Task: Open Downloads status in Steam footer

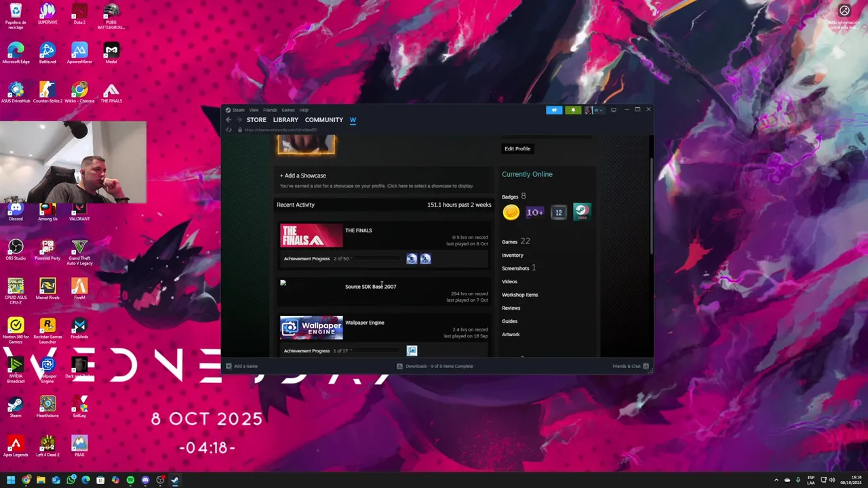Action: click(435, 366)
